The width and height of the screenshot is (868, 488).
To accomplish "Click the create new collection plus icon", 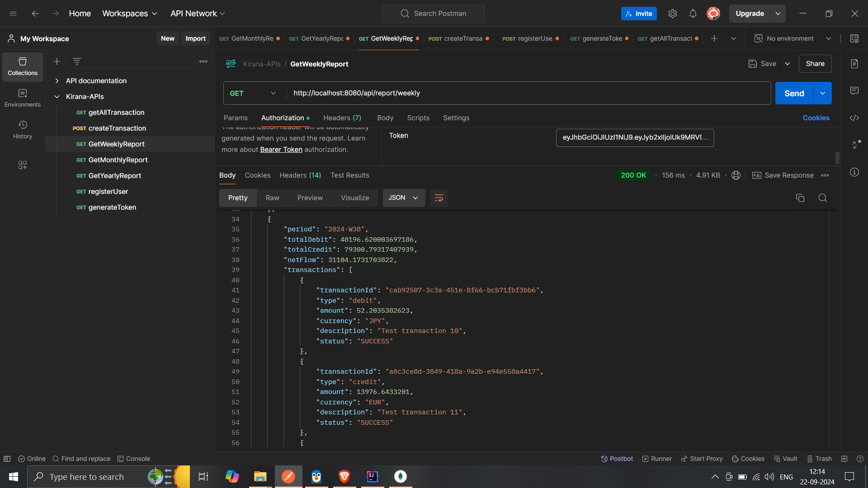I will click(x=57, y=61).
